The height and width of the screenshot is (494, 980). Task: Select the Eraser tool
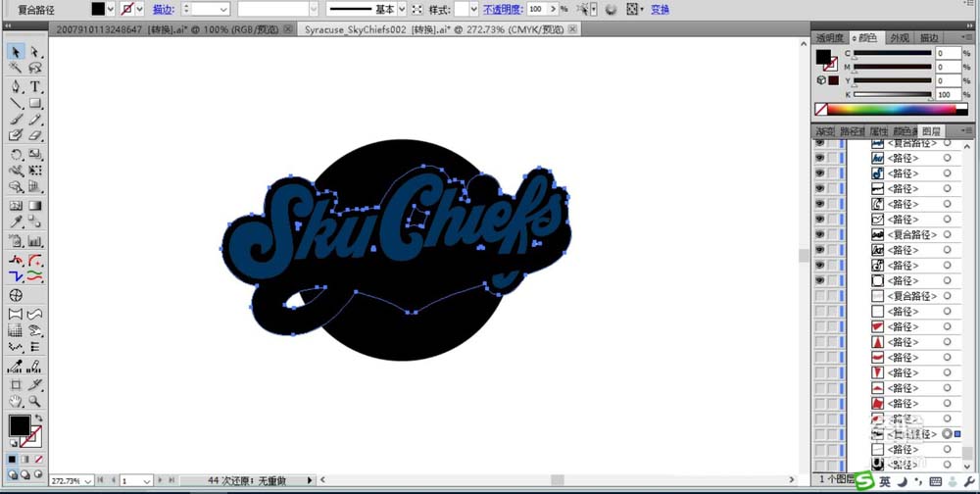[x=35, y=135]
